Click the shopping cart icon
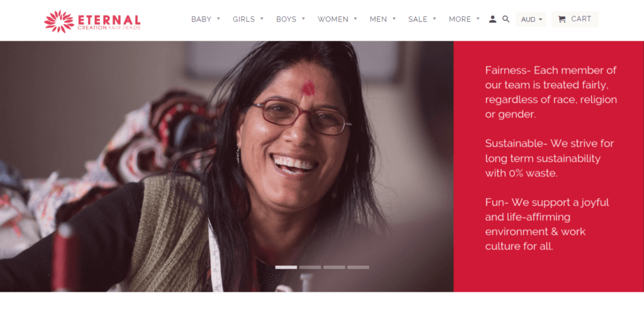Screen dimensions: 644x310 (562, 19)
